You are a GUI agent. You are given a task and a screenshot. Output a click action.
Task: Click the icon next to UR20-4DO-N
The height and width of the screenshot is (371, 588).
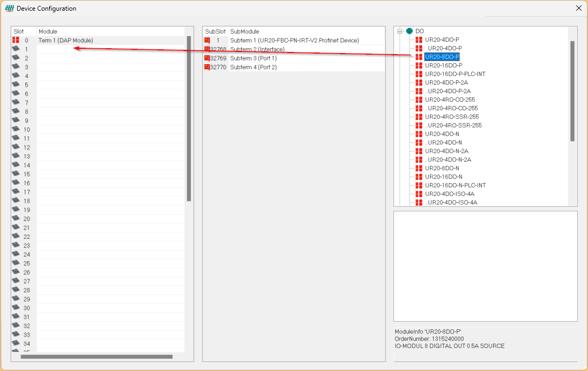419,134
